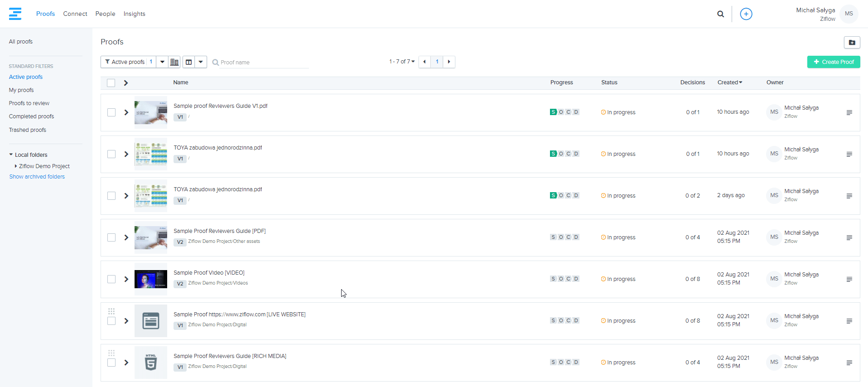Check the Sample proof Reviewers Guide V1.pdf checkbox
The width and height of the screenshot is (868, 387).
pyautogui.click(x=111, y=112)
